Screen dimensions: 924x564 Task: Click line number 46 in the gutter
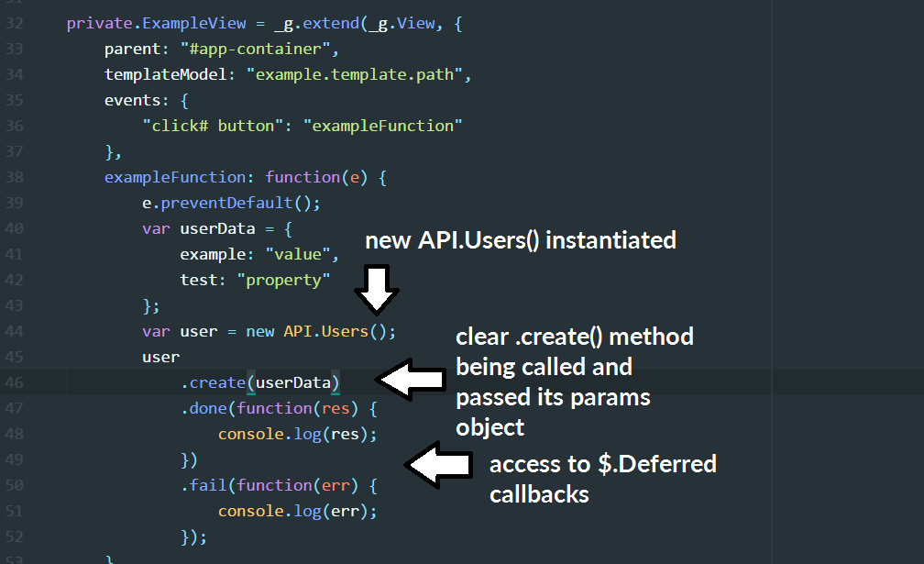pos(14,382)
